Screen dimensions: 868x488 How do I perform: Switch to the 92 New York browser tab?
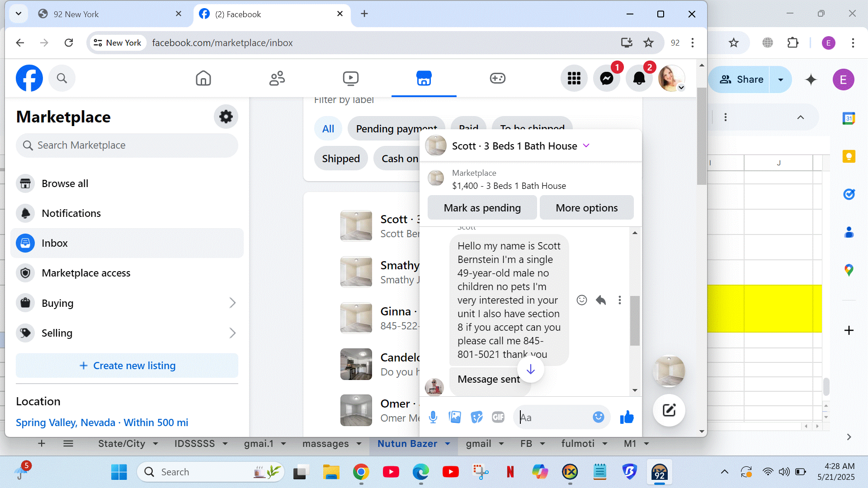[104, 14]
